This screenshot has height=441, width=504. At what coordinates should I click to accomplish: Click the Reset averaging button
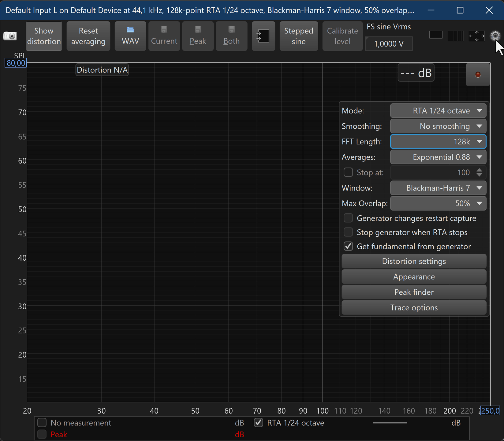(88, 36)
